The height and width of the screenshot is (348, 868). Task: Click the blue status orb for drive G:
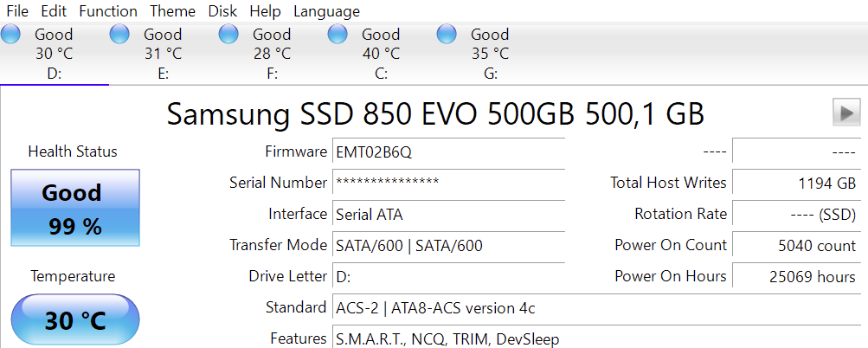click(x=447, y=35)
